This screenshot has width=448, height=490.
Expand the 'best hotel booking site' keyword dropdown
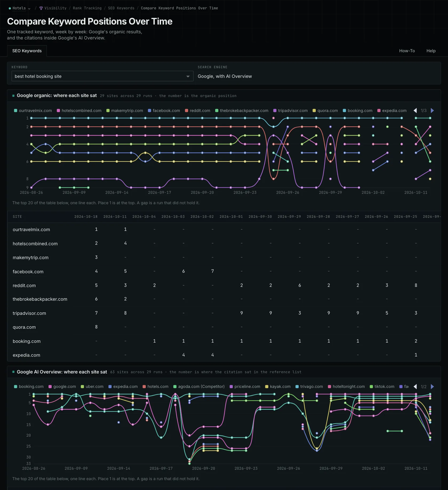tap(102, 76)
